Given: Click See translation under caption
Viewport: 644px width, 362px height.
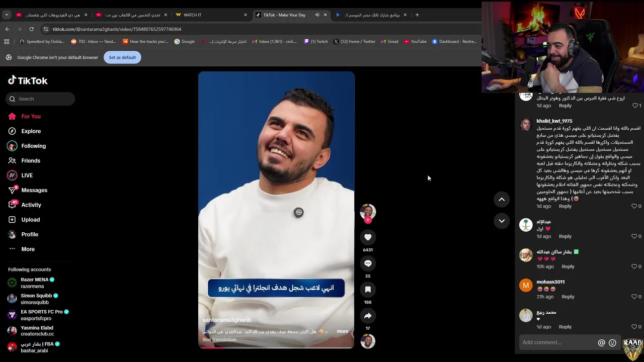Looking at the screenshot, I should 219,339.
